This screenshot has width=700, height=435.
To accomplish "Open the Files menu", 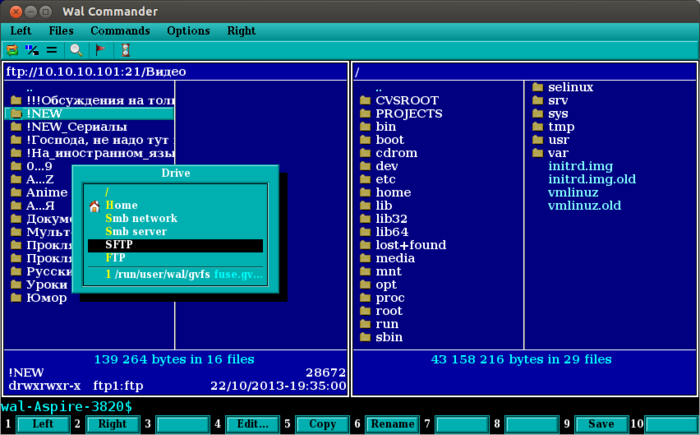I will pyautogui.click(x=61, y=31).
